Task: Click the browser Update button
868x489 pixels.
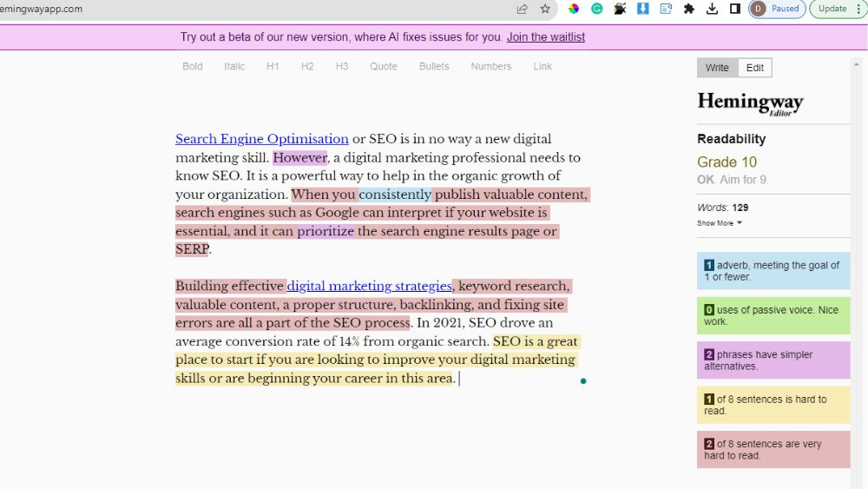Action: click(832, 9)
